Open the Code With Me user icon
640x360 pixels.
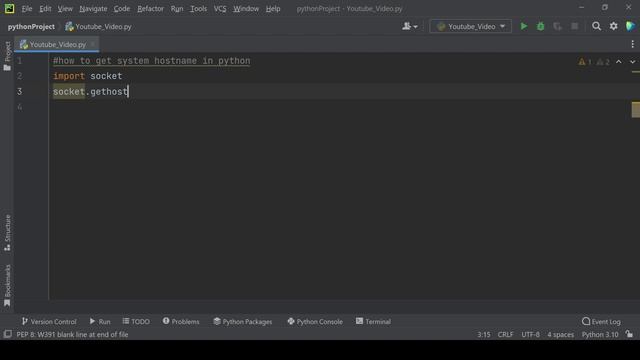[409, 27]
